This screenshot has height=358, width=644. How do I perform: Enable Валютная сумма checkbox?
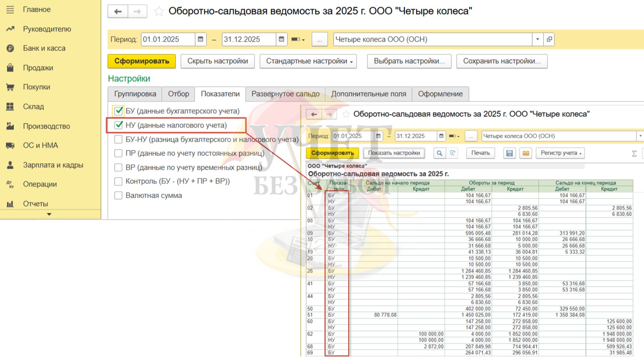point(119,196)
